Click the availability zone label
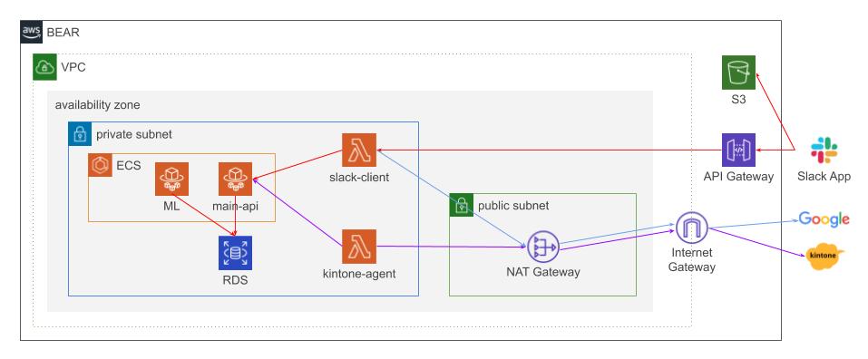Image resolution: width=868 pixels, height=359 pixels. coord(97,104)
